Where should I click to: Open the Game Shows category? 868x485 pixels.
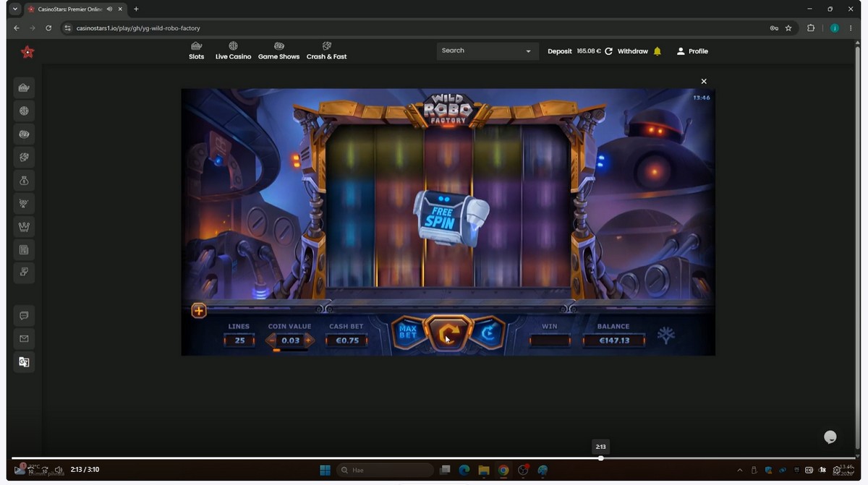pyautogui.click(x=278, y=51)
